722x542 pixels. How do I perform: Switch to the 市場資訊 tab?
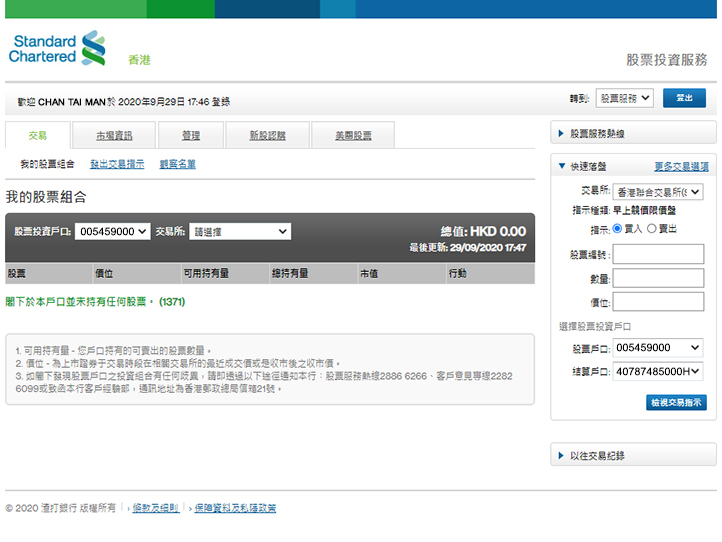coord(113,135)
